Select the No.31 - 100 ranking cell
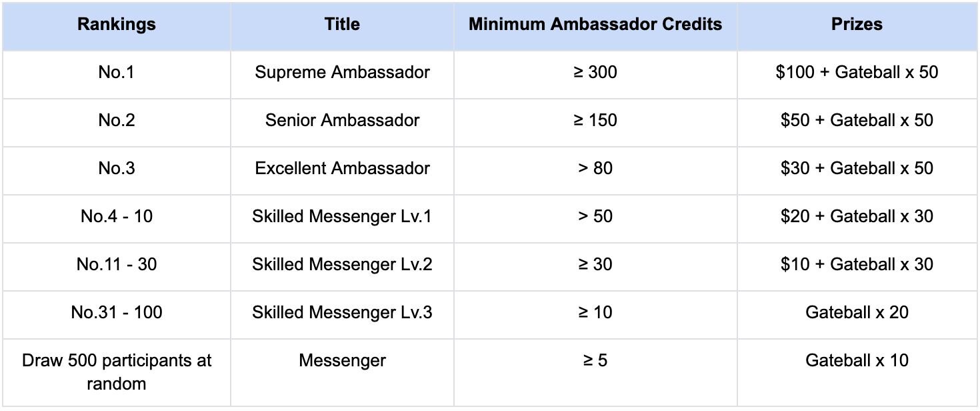This screenshot has height=411, width=980. pyautogui.click(x=117, y=313)
